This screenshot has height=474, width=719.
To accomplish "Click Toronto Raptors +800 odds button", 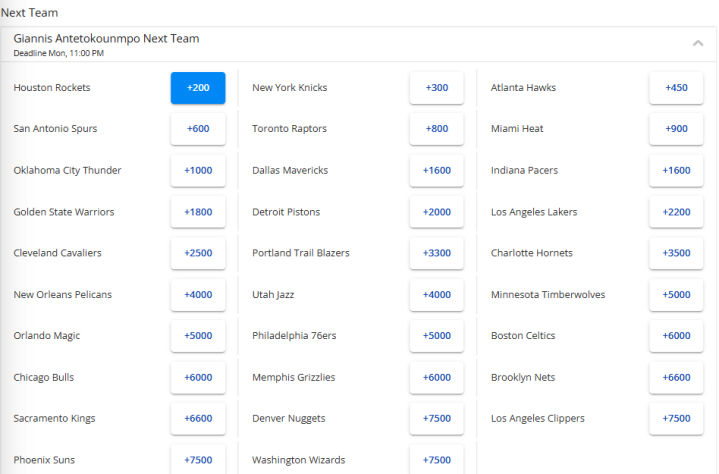I will coord(436,129).
